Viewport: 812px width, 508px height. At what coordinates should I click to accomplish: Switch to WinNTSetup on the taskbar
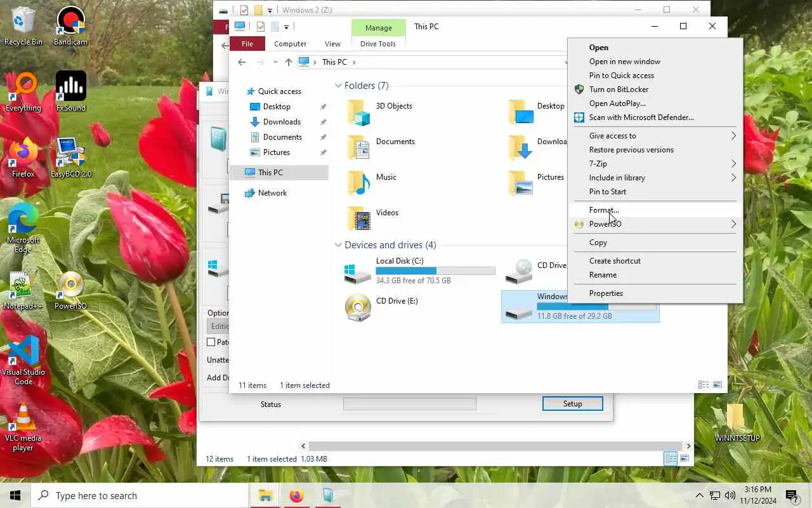(328, 495)
